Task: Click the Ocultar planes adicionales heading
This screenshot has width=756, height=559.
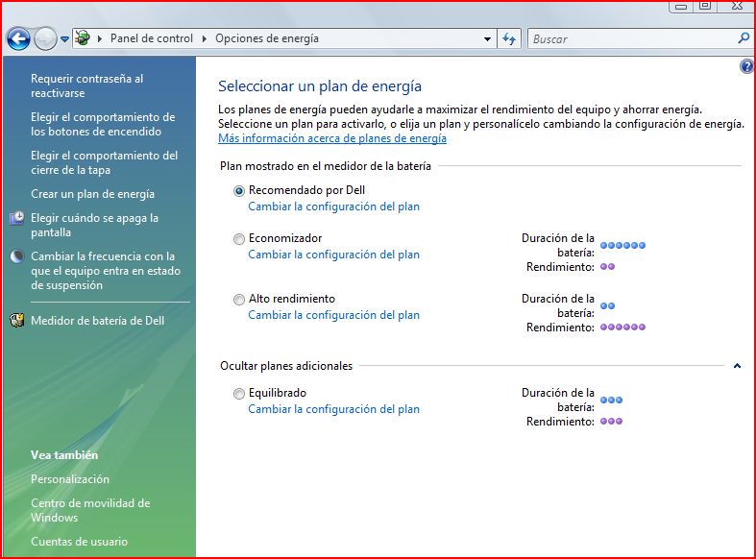Action: (286, 366)
